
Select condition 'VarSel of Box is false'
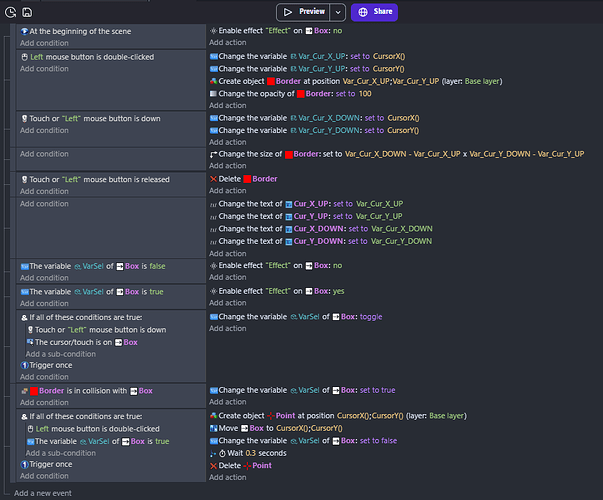[93, 266]
